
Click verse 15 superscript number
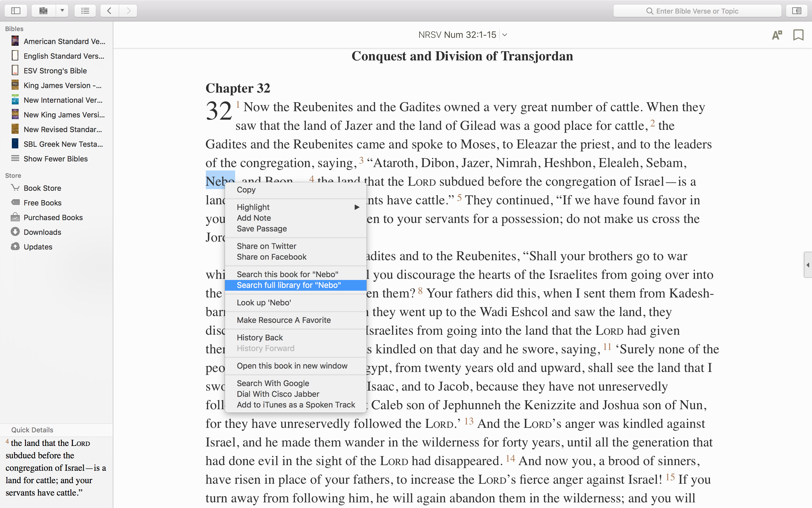point(670,477)
